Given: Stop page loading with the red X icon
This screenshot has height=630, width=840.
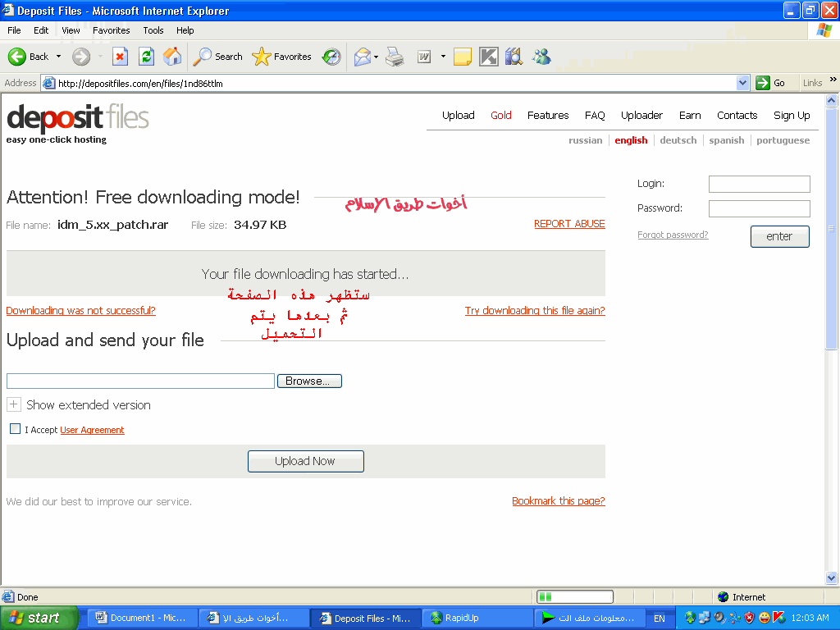Looking at the screenshot, I should (x=120, y=57).
